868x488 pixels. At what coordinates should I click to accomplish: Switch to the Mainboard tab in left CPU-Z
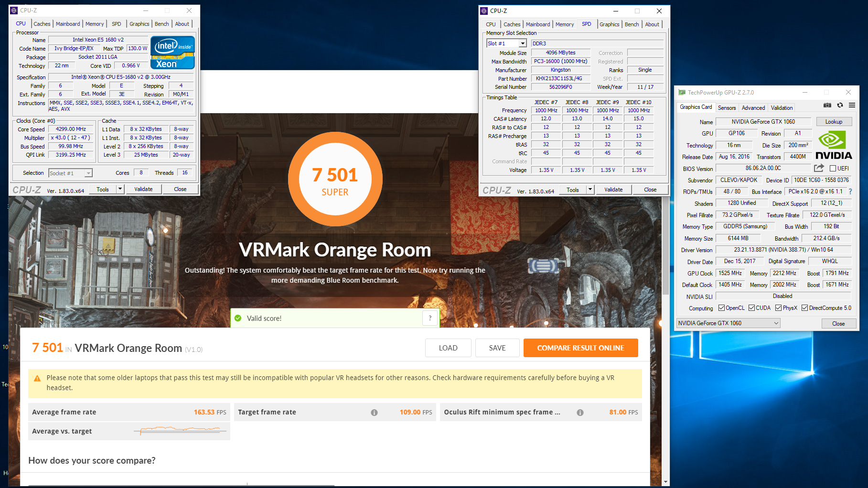pos(68,24)
